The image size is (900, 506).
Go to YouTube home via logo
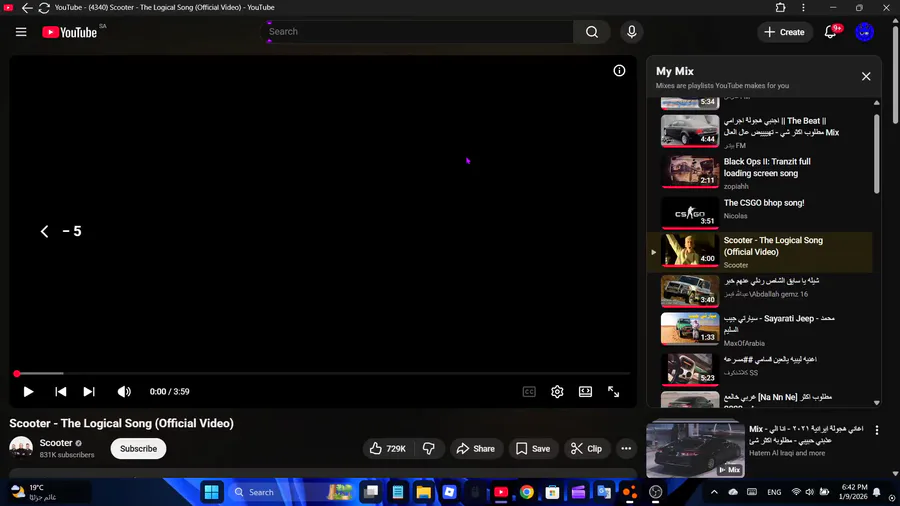69,33
